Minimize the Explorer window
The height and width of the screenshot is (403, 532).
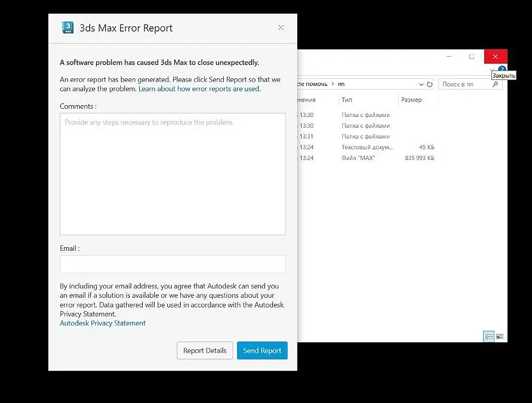click(449, 57)
